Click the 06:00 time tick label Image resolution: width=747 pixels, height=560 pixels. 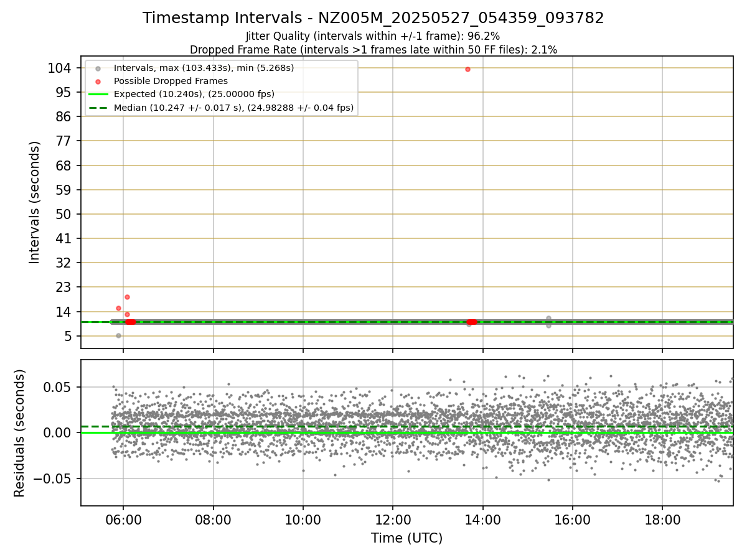(123, 520)
